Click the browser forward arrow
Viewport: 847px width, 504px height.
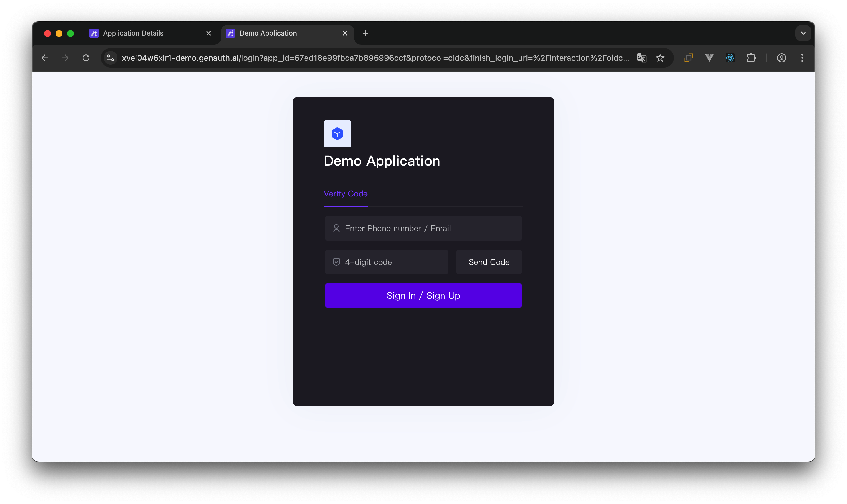(x=65, y=58)
